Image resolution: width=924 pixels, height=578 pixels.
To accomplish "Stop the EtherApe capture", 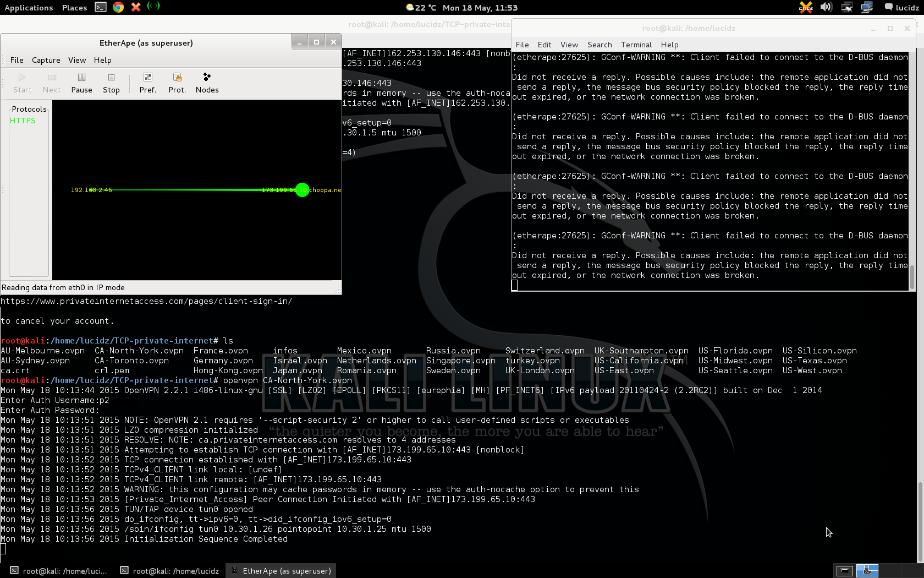I will tap(111, 83).
